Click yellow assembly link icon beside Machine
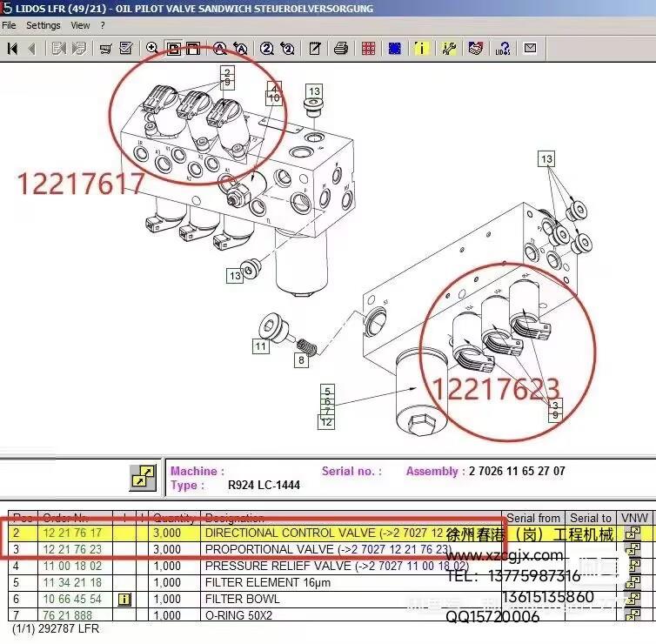The width and height of the screenshot is (656, 644). pyautogui.click(x=143, y=477)
